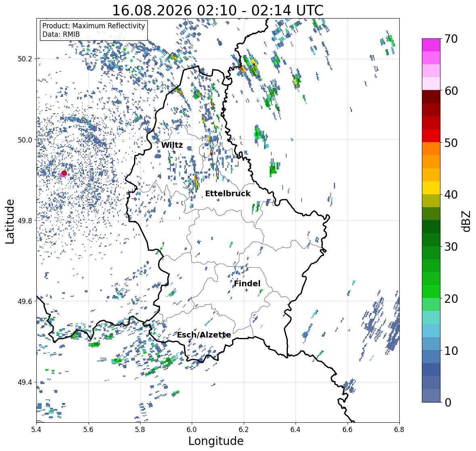Click the 50.0 latitude tick label
The width and height of the screenshot is (476, 451).
[x=25, y=140]
